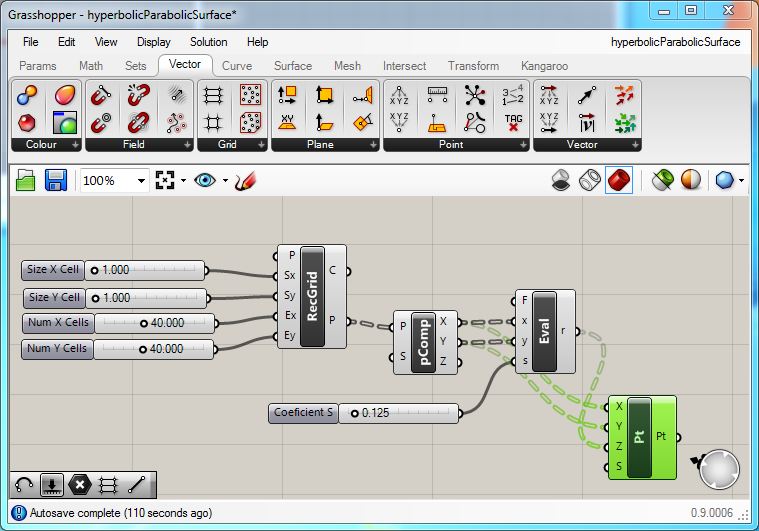Switch to the Curve tab

pyautogui.click(x=237, y=66)
